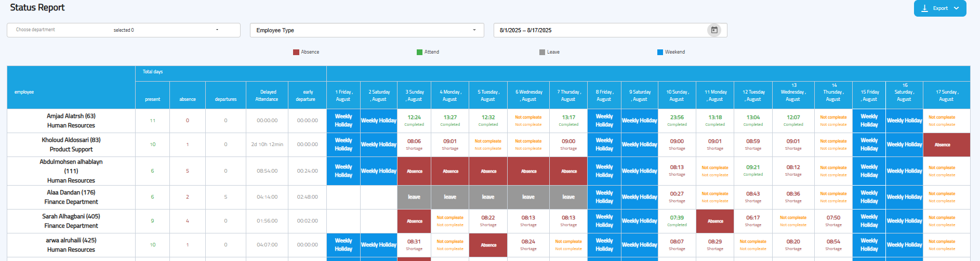Click the red Absence legend swatch
This screenshot has height=261, width=980.
tap(296, 52)
